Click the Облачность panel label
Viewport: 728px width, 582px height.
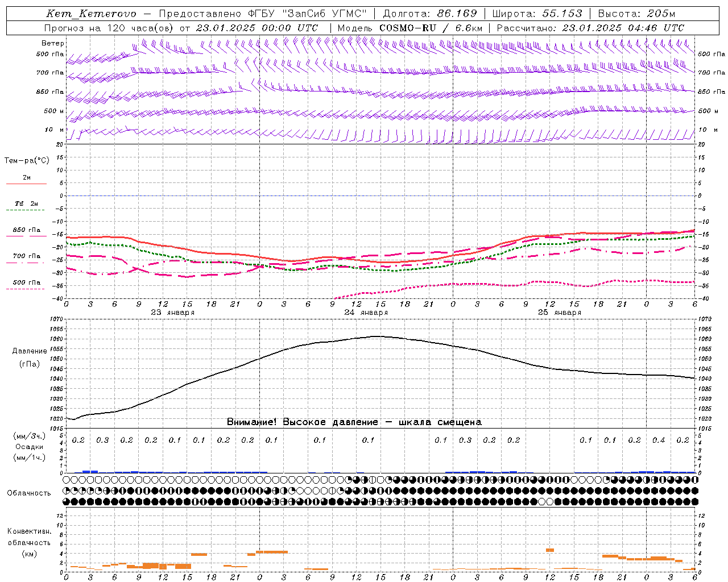tap(29, 493)
